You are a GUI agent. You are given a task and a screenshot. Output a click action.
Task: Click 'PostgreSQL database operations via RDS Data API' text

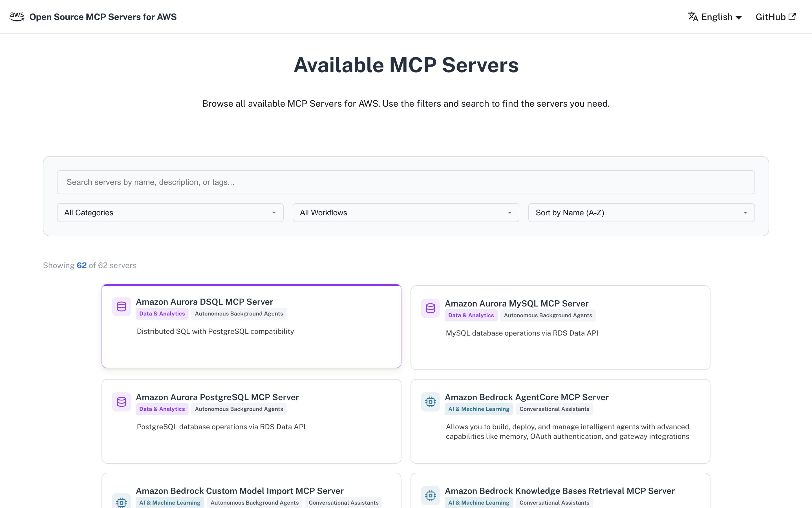pos(221,427)
